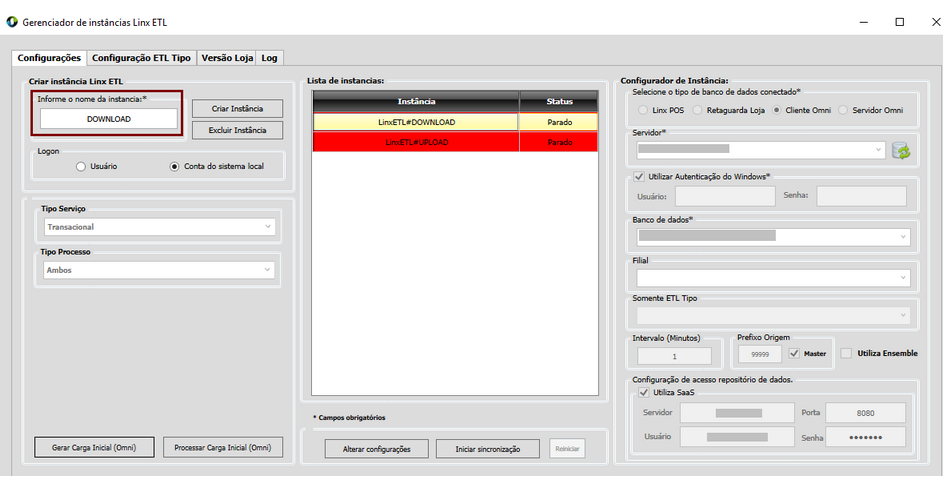Toggle the Master checkbox
Image resolution: width=944 pixels, height=477 pixels.
click(793, 354)
